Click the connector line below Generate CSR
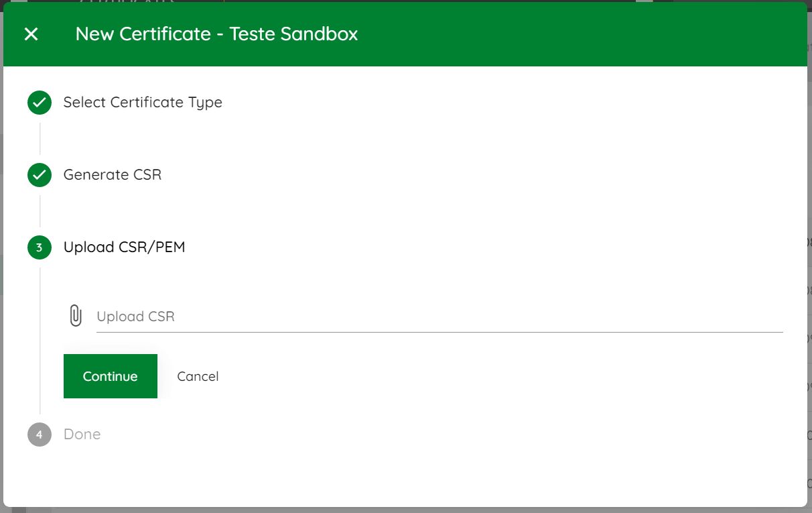Viewport: 812px width, 513px height. (x=40, y=211)
